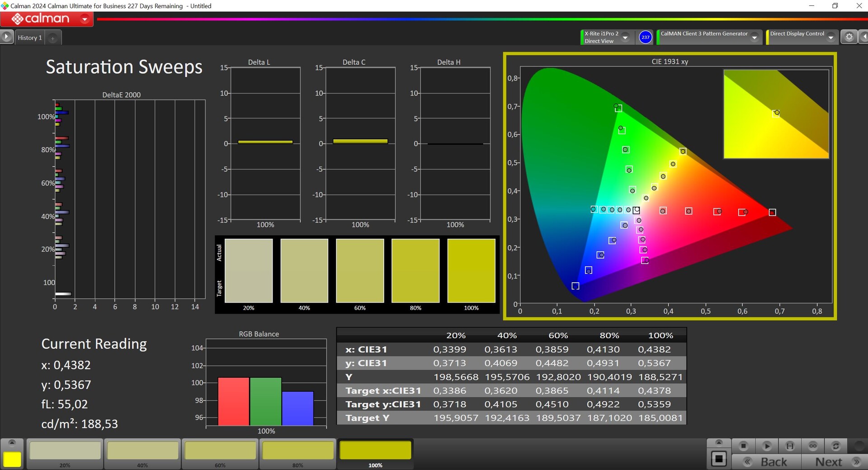This screenshot has width=868, height=470.
Task: Click the single-read bracket icon
Action: [x=790, y=446]
